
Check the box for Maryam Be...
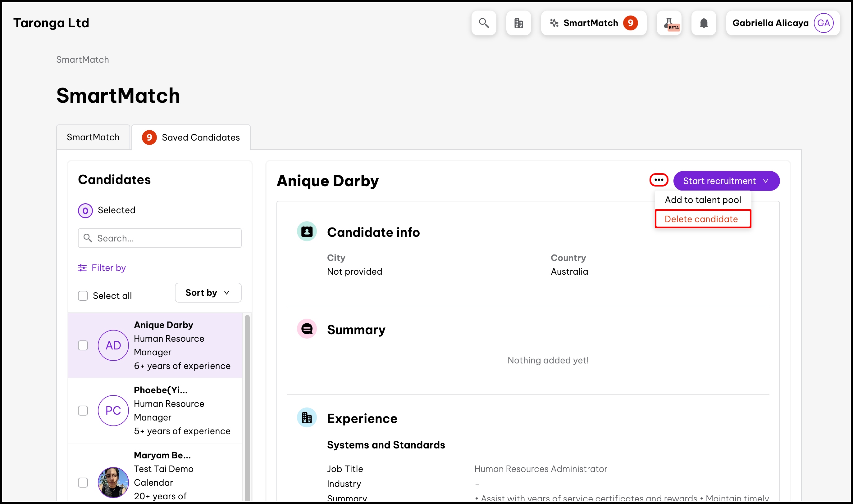point(83,483)
